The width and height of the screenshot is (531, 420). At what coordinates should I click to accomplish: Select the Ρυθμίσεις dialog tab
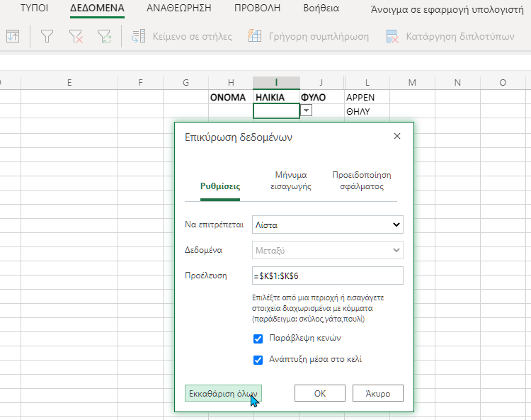[x=220, y=186]
